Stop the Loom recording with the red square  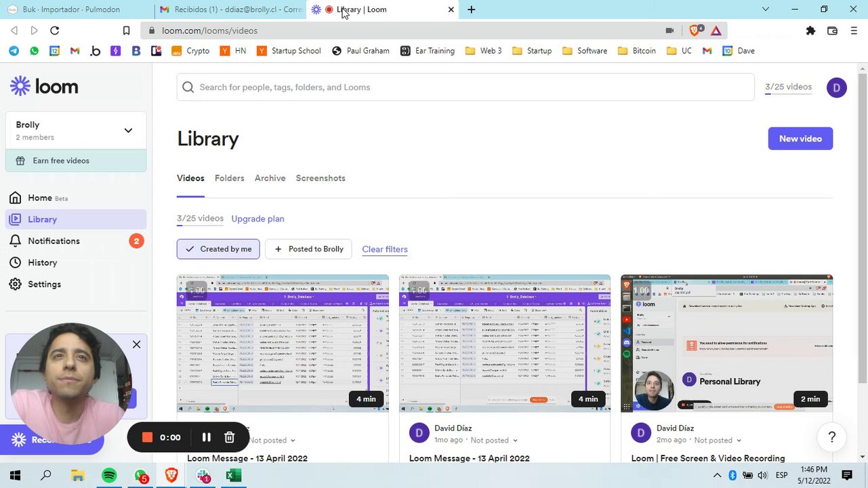(x=147, y=438)
